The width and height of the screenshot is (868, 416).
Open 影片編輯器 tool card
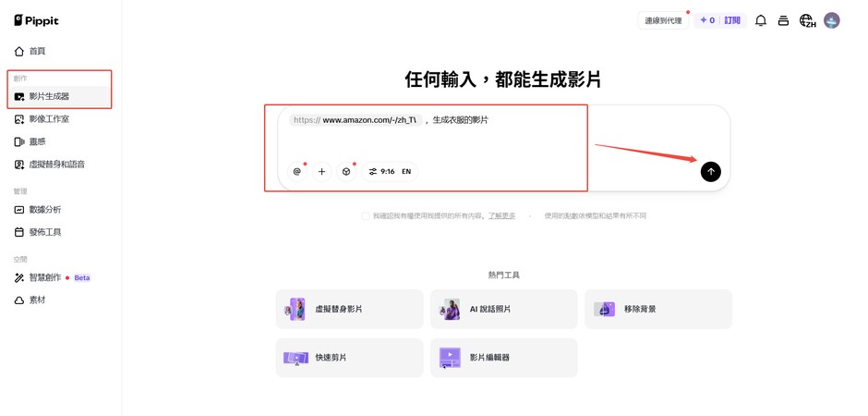(x=504, y=358)
